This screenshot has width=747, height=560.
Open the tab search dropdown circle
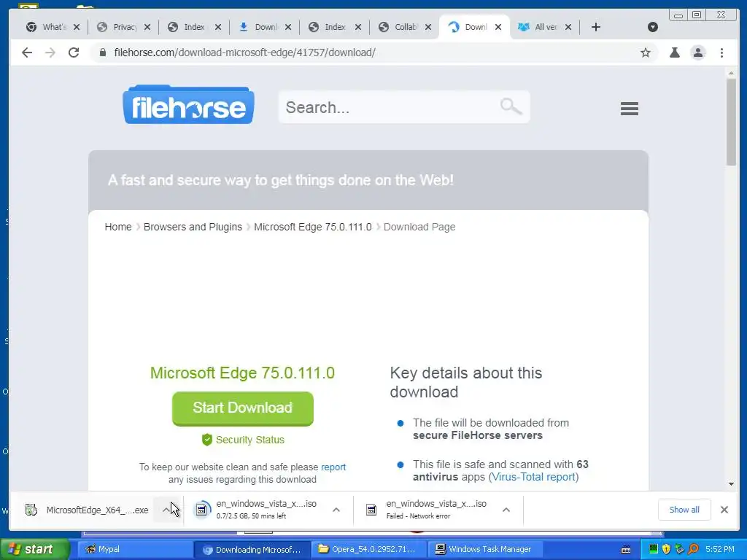click(653, 27)
